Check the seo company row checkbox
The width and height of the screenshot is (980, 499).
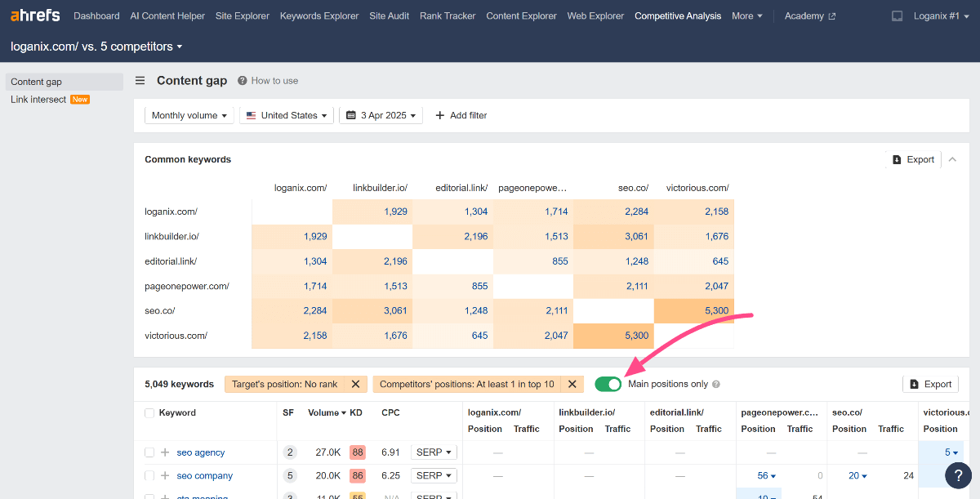149,475
